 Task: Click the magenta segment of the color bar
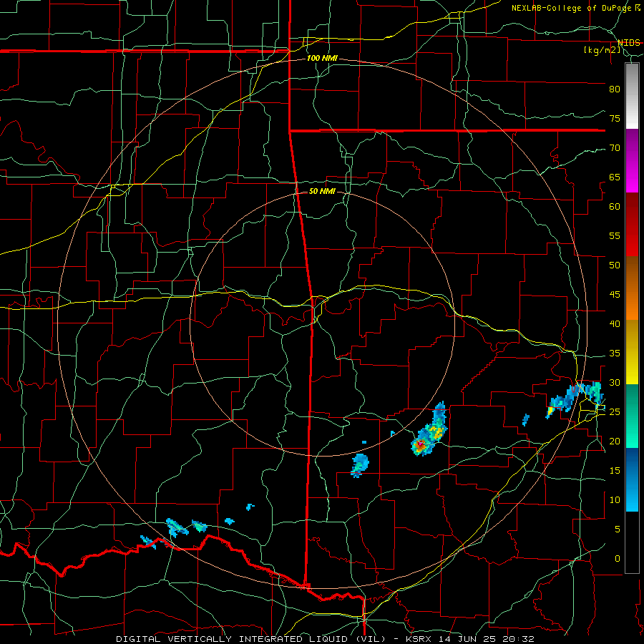(632, 178)
